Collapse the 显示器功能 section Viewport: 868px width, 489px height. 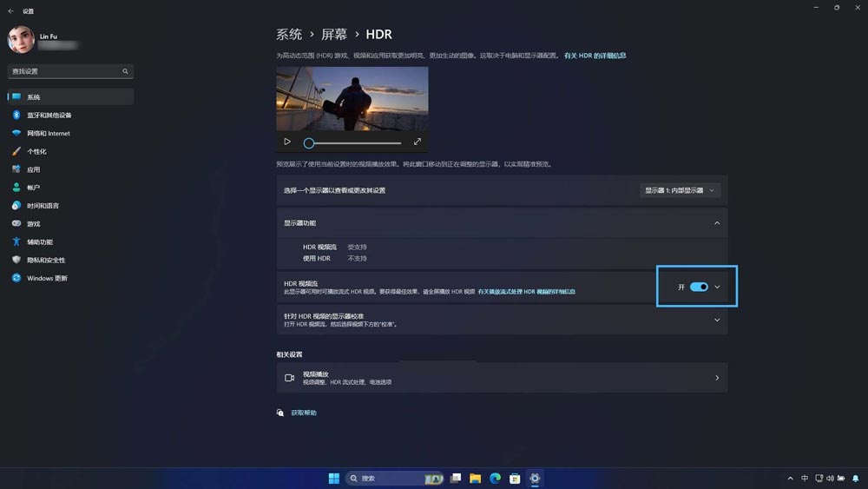pos(717,223)
